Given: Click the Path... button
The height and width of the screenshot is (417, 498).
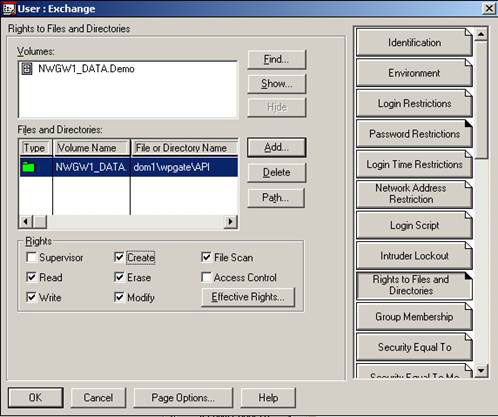Looking at the screenshot, I should pos(276,198).
